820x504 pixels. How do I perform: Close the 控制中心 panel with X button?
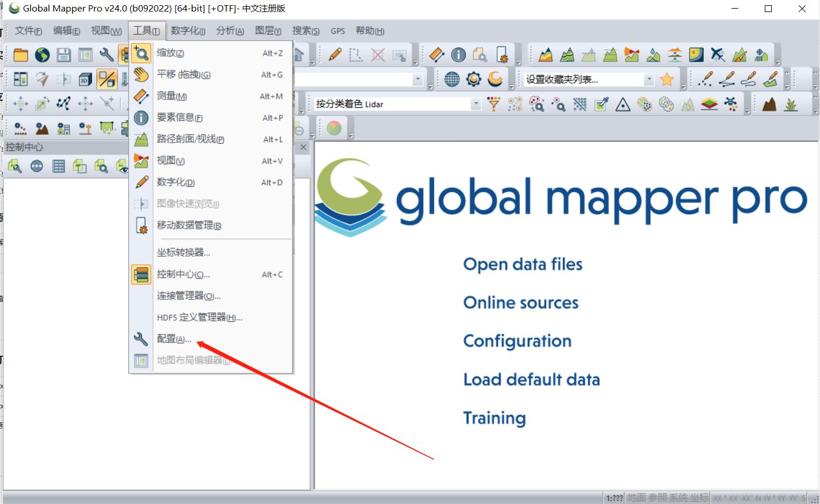(304, 148)
